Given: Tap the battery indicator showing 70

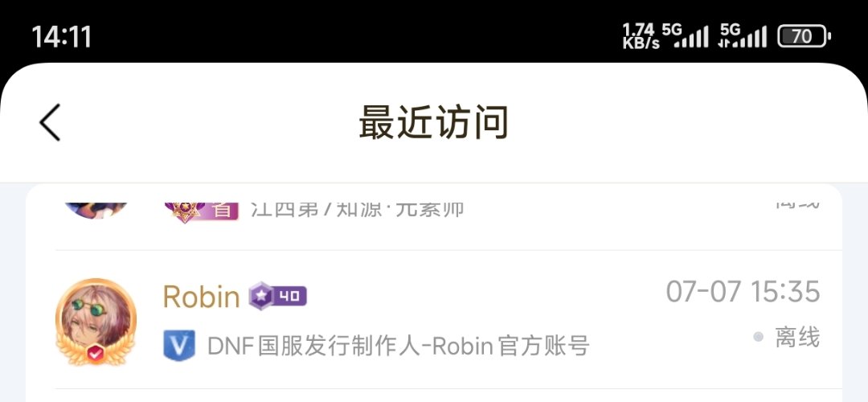Looking at the screenshot, I should pyautogui.click(x=805, y=36).
